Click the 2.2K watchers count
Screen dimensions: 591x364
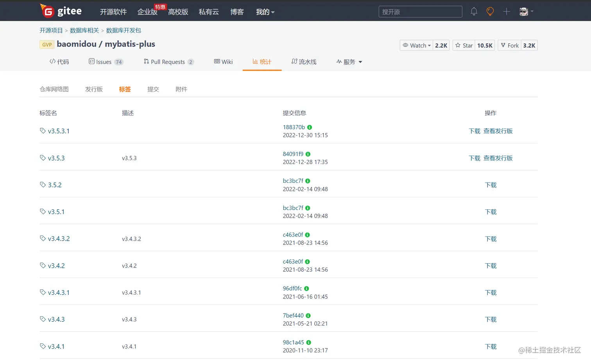pos(441,45)
